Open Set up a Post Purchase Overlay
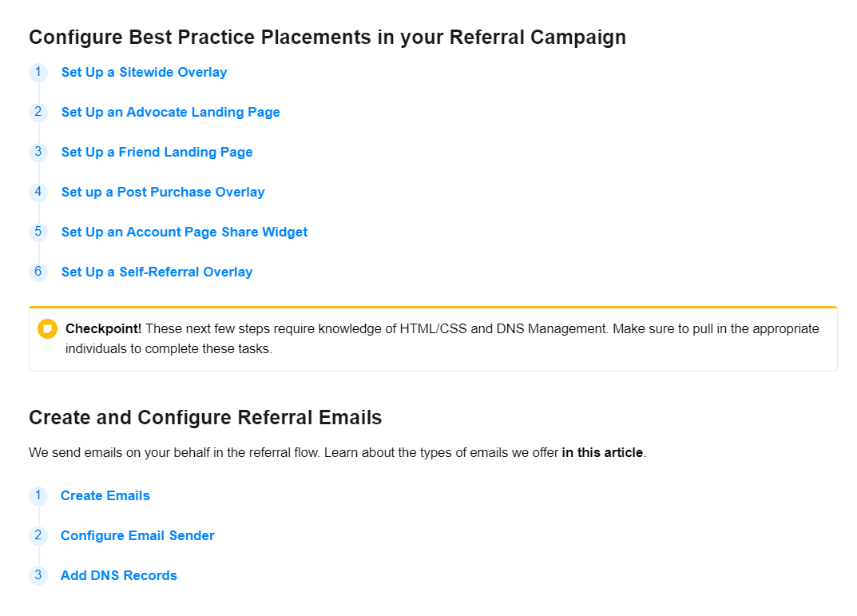This screenshot has height=616, width=857. (x=163, y=193)
